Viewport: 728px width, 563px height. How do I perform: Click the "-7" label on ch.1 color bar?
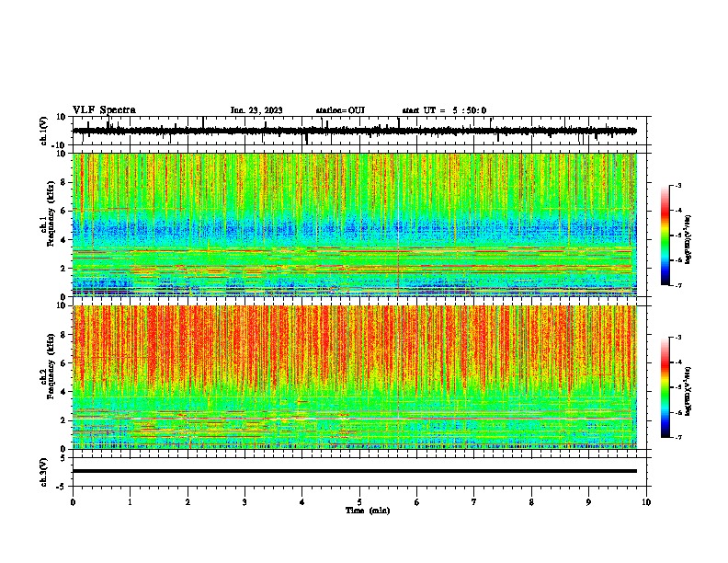click(x=678, y=286)
